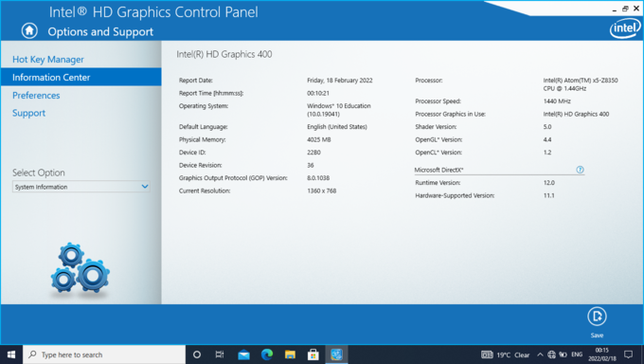The height and width of the screenshot is (364, 644).
Task: Click the Runtime Version value 12.0
Action: 549,183
